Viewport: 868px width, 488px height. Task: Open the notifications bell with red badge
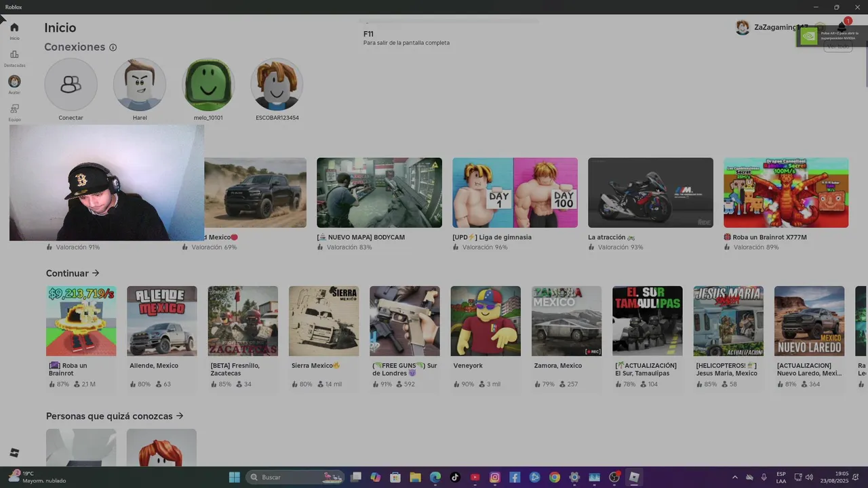842,26
